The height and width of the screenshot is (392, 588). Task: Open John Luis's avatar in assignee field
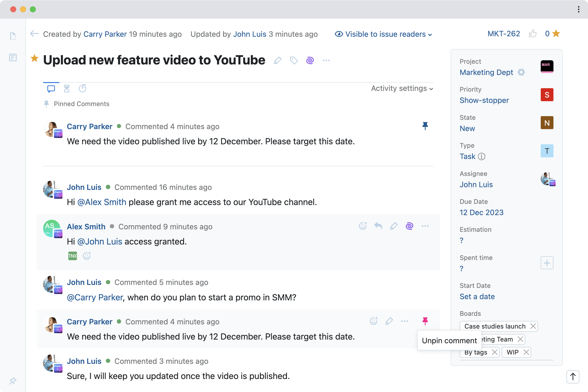[x=548, y=179]
